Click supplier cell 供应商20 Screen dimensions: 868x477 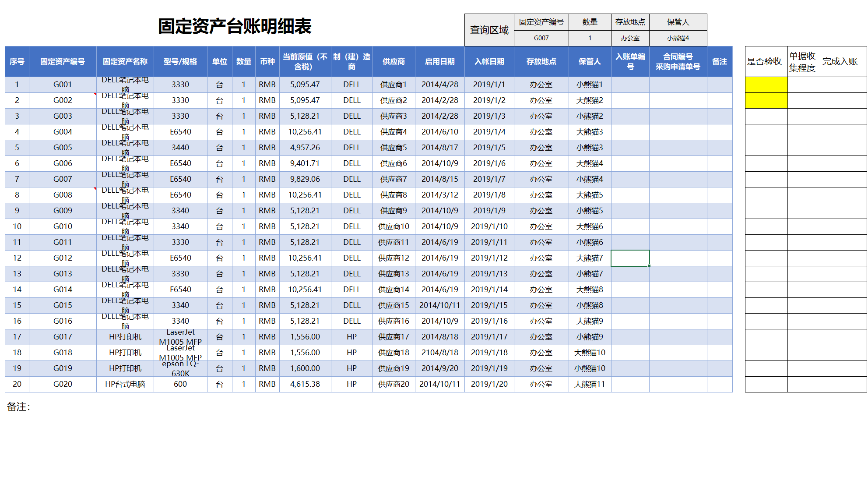(394, 384)
